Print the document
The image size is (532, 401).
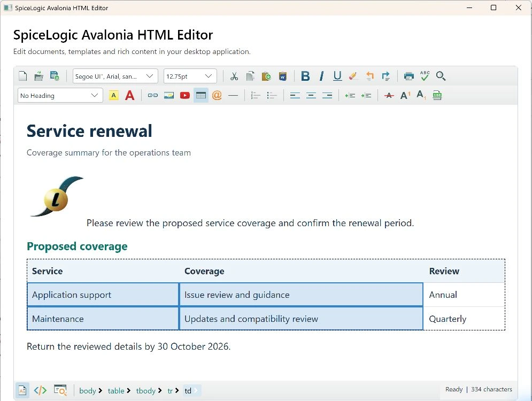pos(409,76)
